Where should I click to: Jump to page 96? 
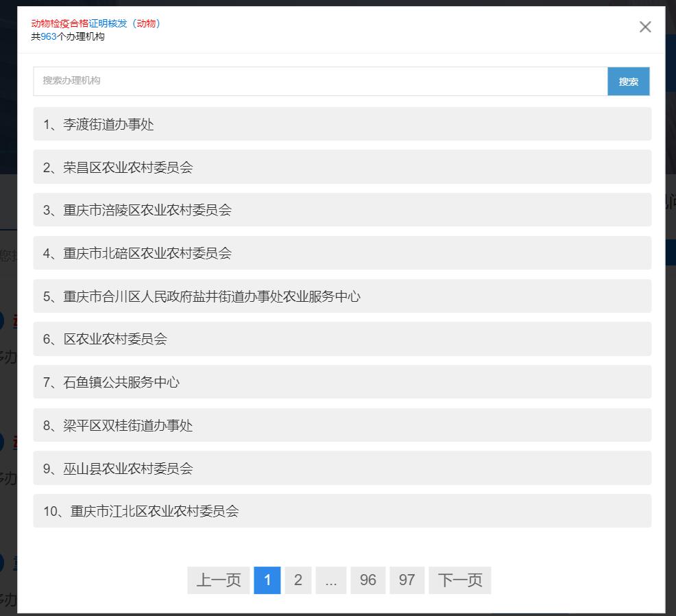[x=367, y=580]
